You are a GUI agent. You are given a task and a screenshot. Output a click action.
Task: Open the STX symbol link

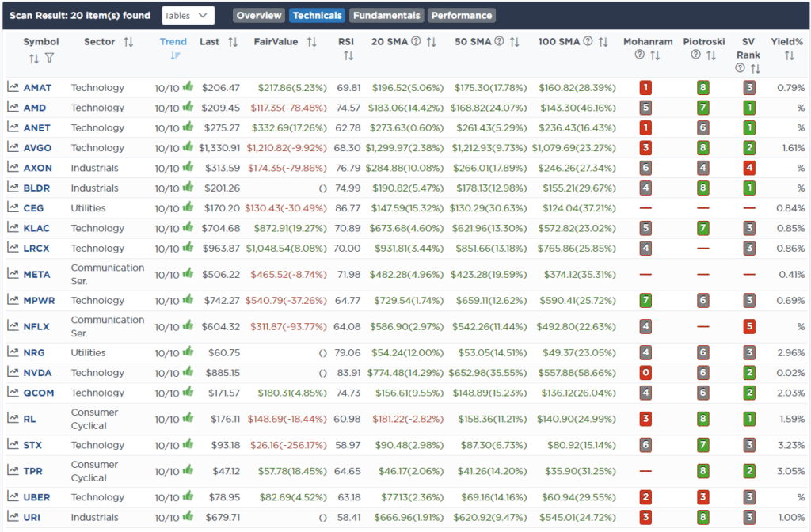point(32,445)
